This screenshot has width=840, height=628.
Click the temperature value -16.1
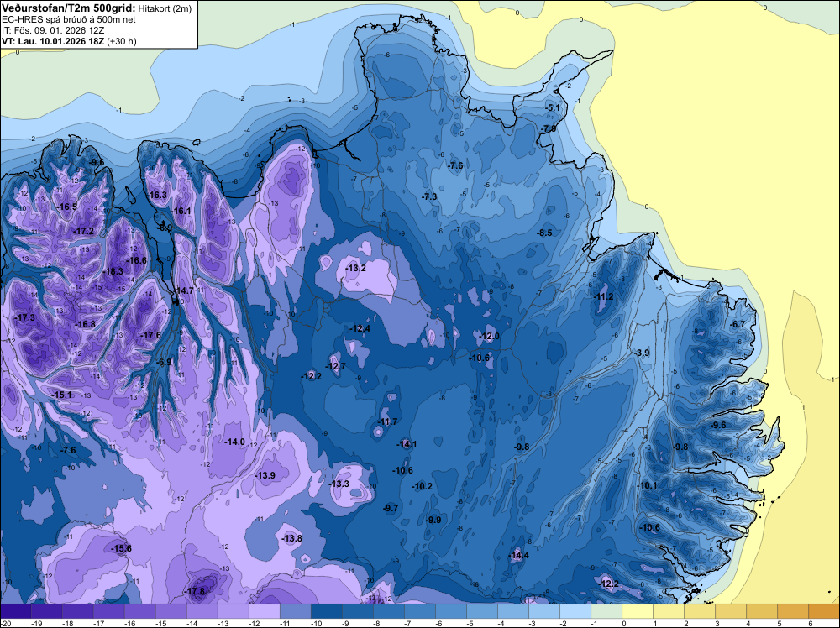coord(181,211)
